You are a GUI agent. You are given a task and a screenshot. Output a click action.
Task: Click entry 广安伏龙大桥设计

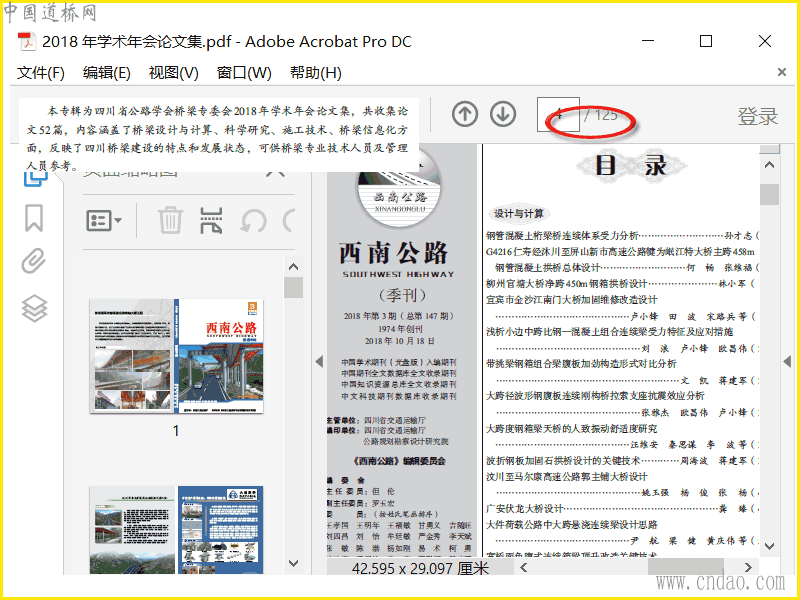point(524,509)
